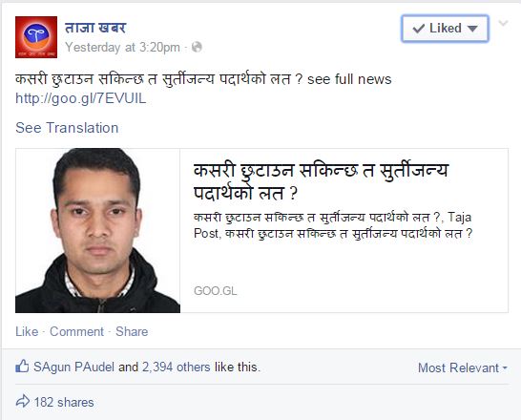View SAgun PAudel's profile
The image size is (521, 420).
(x=73, y=367)
